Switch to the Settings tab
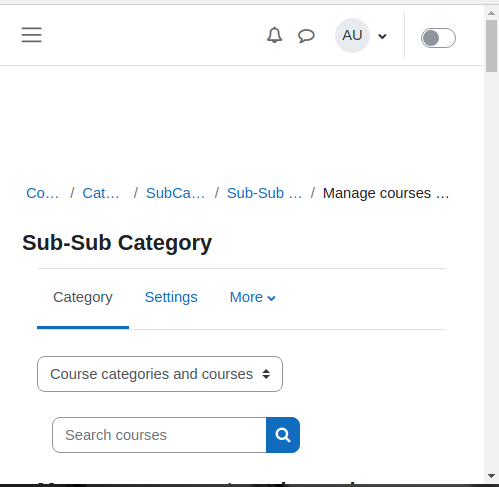Viewport: 499px width, 487px height. (171, 297)
